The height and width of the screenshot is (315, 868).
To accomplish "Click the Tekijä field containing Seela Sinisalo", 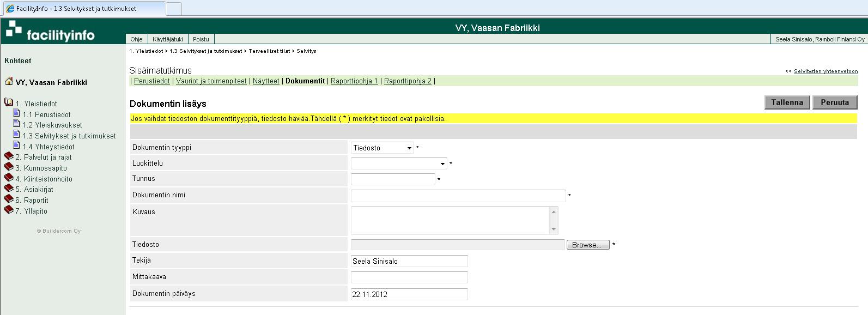I will pos(409,261).
